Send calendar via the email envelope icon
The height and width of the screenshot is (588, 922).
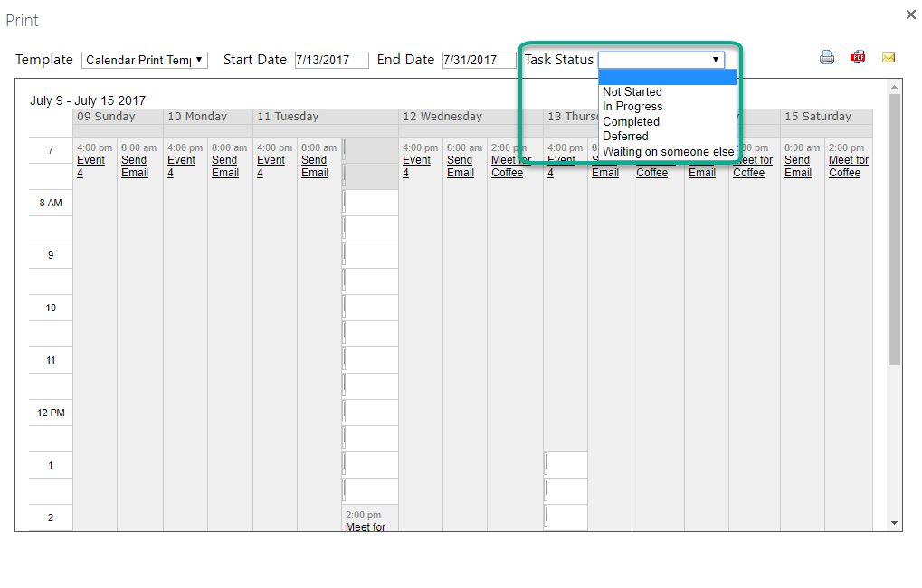(889, 58)
